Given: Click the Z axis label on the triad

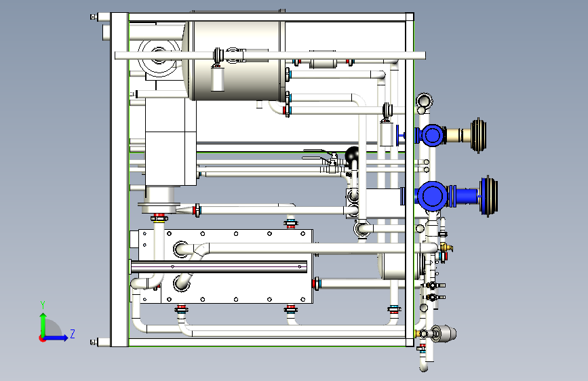Looking at the screenshot, I should (73, 334).
